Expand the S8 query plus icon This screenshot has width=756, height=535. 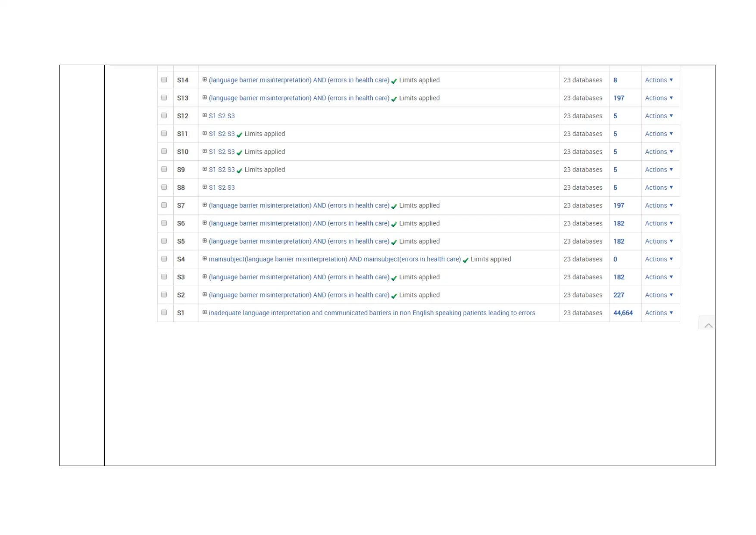coord(205,187)
